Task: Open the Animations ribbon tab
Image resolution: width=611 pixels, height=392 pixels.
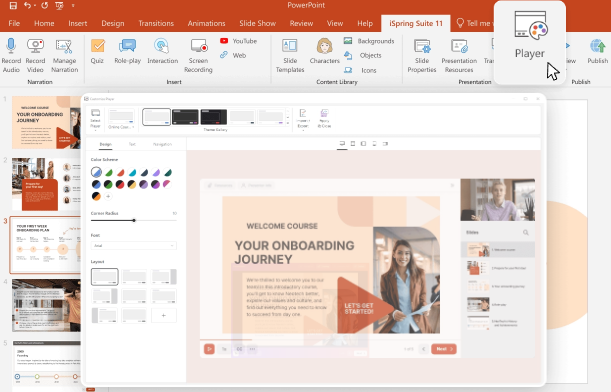Action: pyautogui.click(x=206, y=23)
